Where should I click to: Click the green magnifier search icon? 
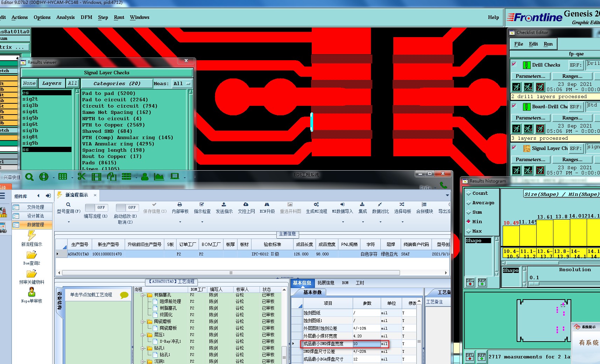coord(29,177)
